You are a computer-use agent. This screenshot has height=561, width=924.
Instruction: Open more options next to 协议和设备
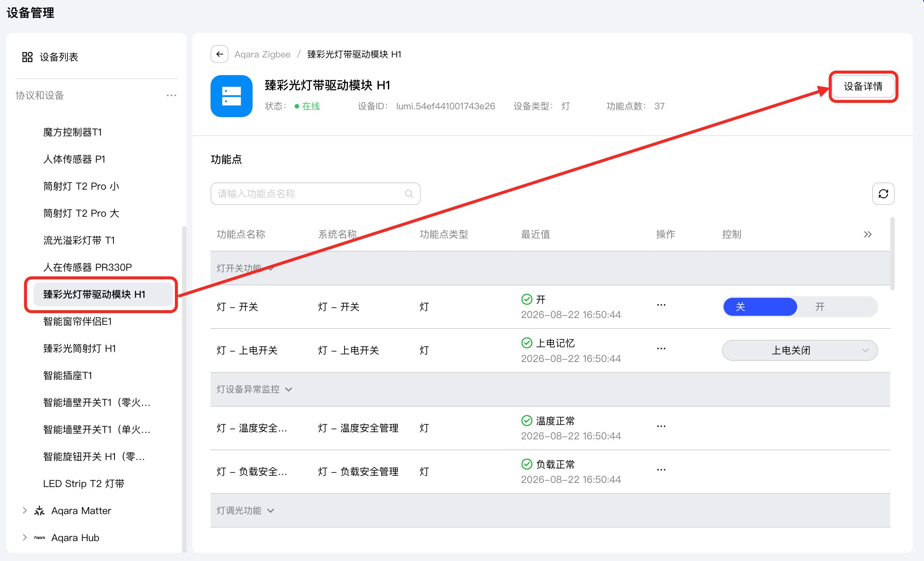172,95
